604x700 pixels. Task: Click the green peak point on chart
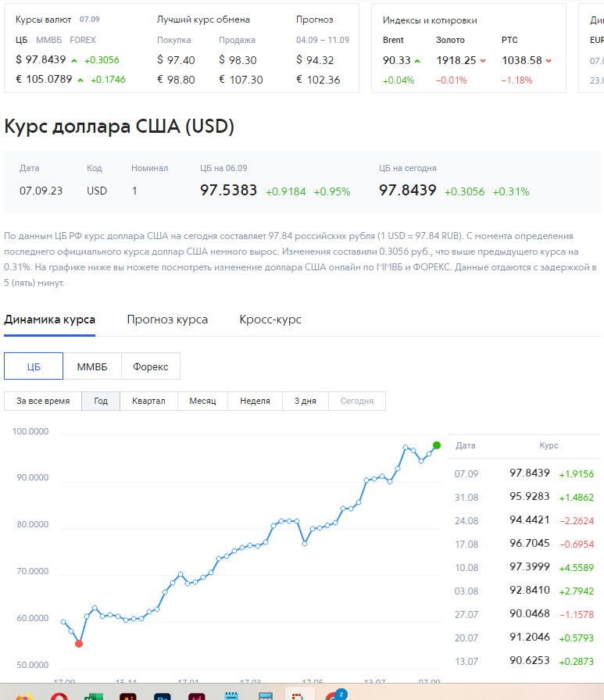tap(437, 445)
